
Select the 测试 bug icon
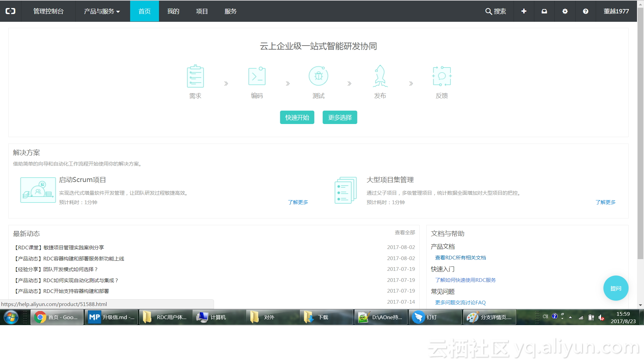coord(318,76)
